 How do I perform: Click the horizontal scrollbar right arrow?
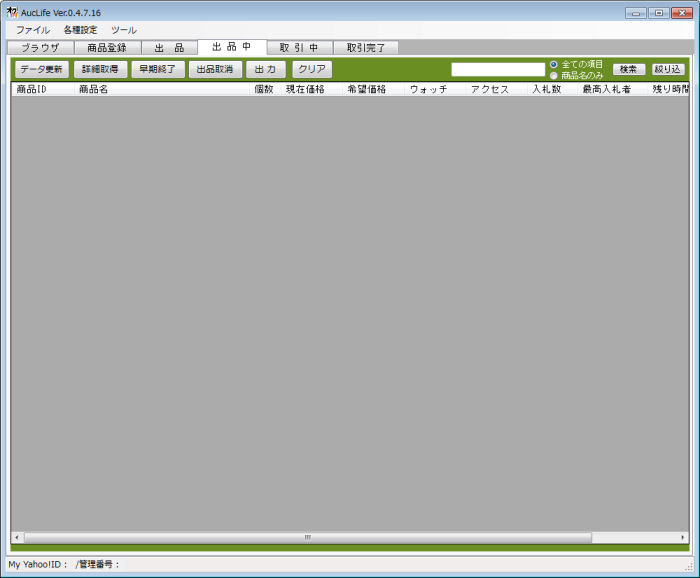(x=683, y=537)
